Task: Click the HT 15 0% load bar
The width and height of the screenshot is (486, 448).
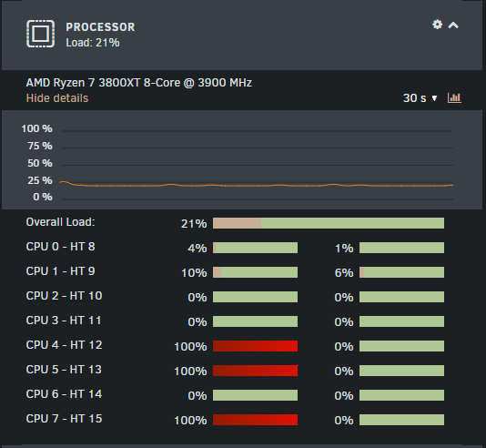Action: tap(401, 420)
